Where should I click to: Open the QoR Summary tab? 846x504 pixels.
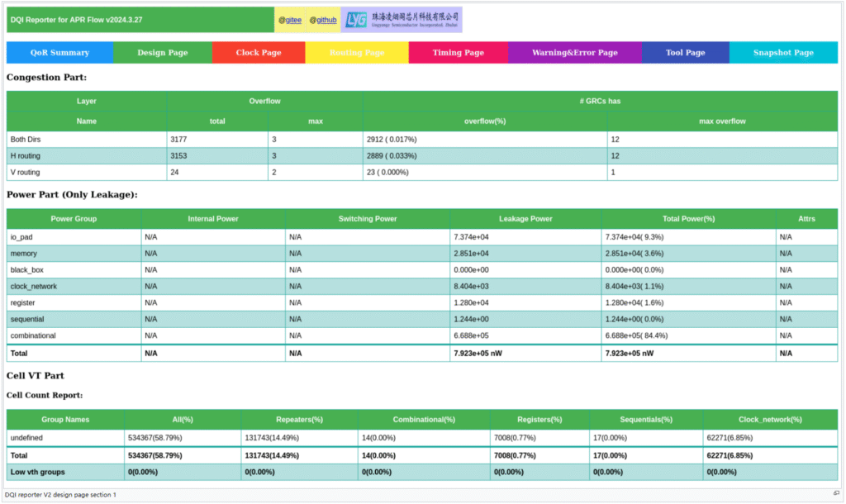pyautogui.click(x=59, y=53)
